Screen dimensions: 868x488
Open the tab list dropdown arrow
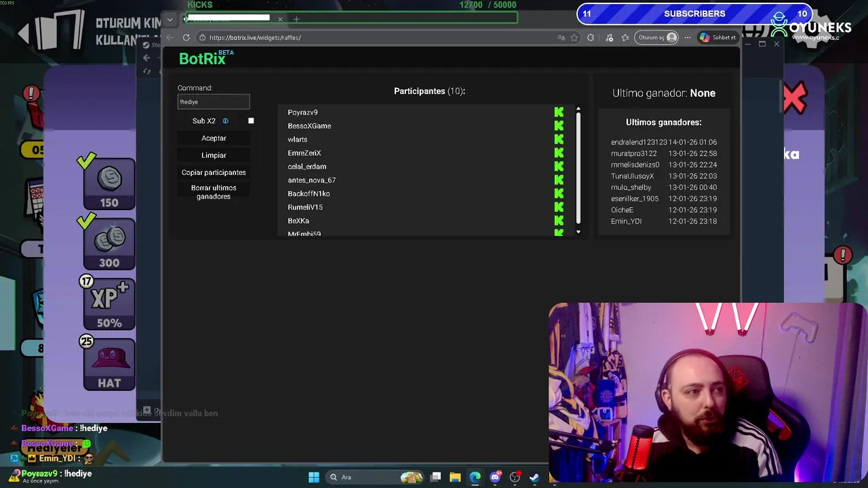pyautogui.click(x=170, y=20)
